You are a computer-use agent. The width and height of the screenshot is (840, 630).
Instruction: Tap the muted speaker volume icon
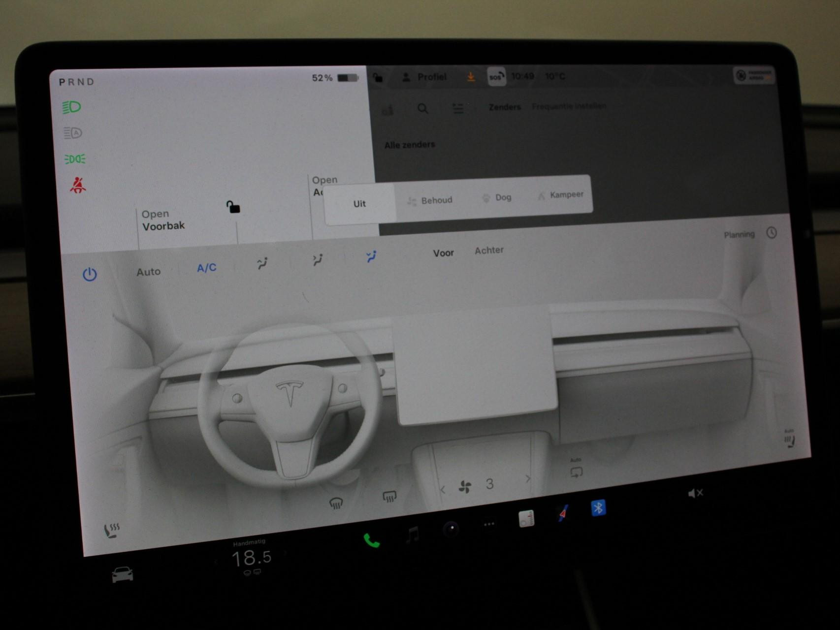point(695,493)
